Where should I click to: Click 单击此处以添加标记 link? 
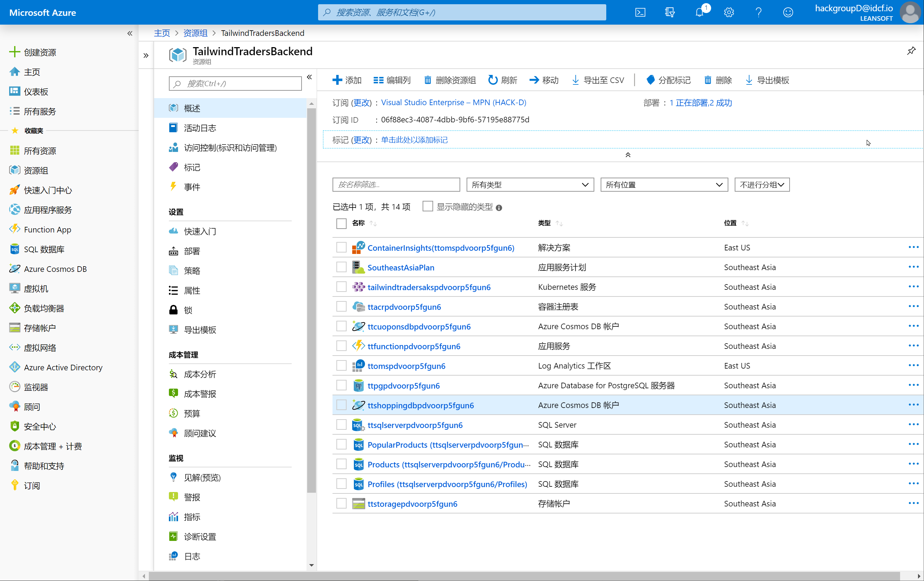point(414,140)
